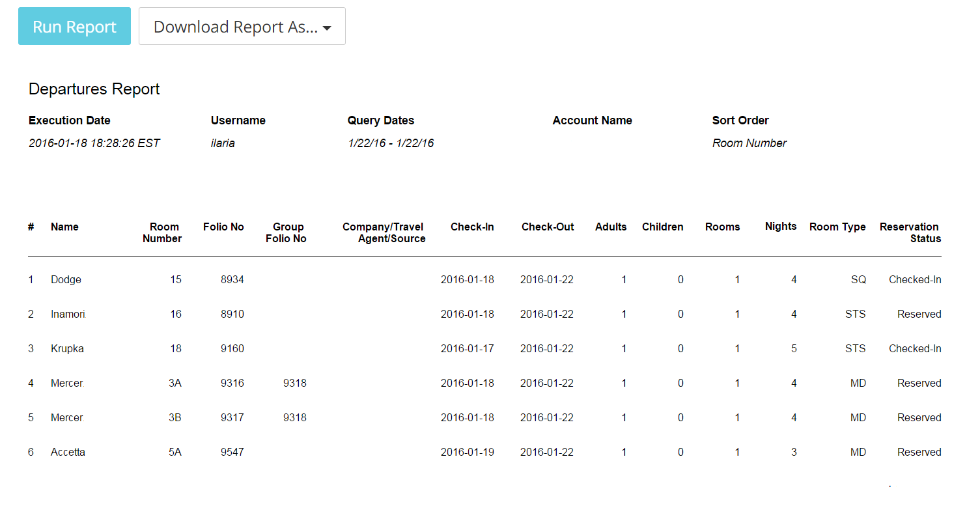Click folio number 8910
The height and width of the screenshot is (528, 980).
232,314
